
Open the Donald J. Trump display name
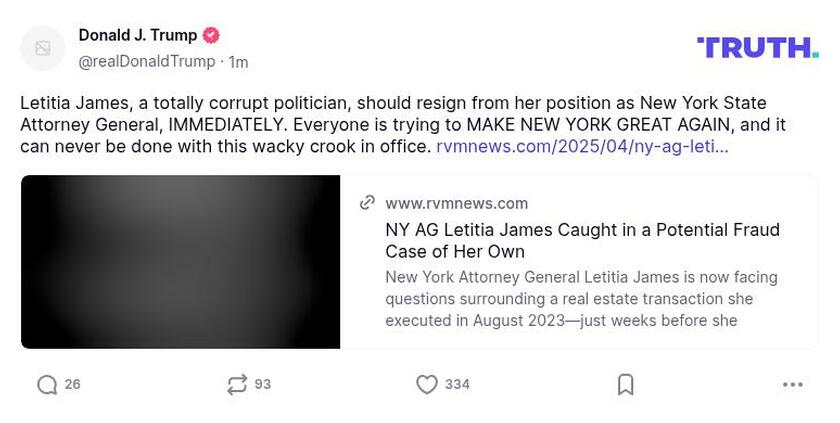pyautogui.click(x=138, y=35)
